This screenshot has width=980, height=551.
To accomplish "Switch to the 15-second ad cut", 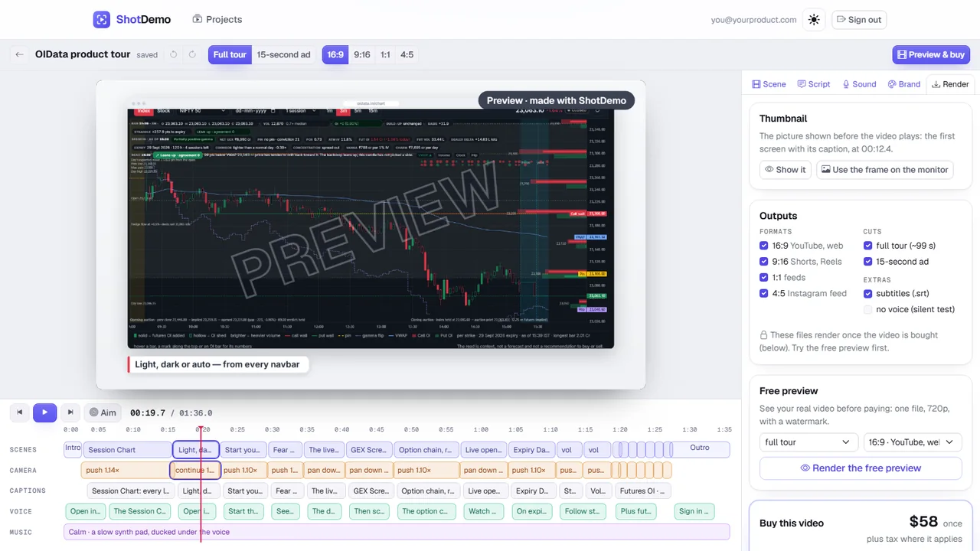I will [x=283, y=55].
